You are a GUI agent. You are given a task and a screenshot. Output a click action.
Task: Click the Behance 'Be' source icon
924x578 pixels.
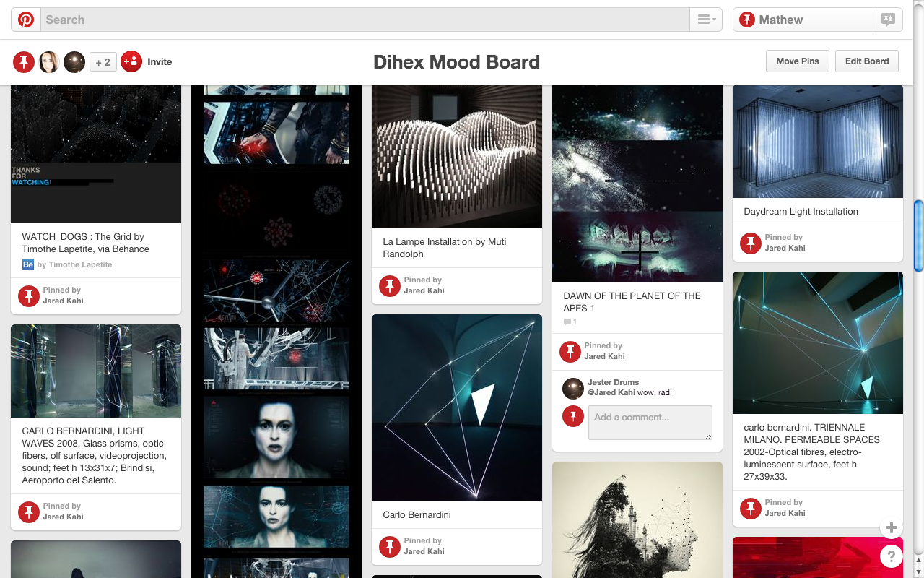coord(28,264)
